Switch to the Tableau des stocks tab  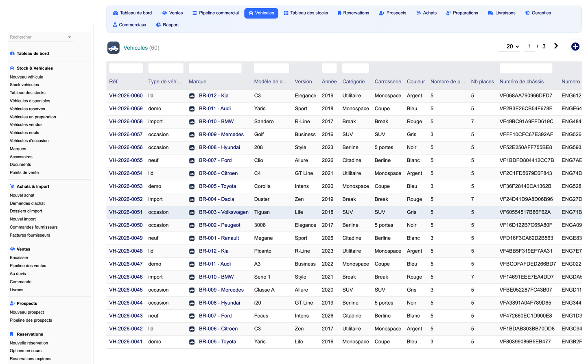pos(306,13)
